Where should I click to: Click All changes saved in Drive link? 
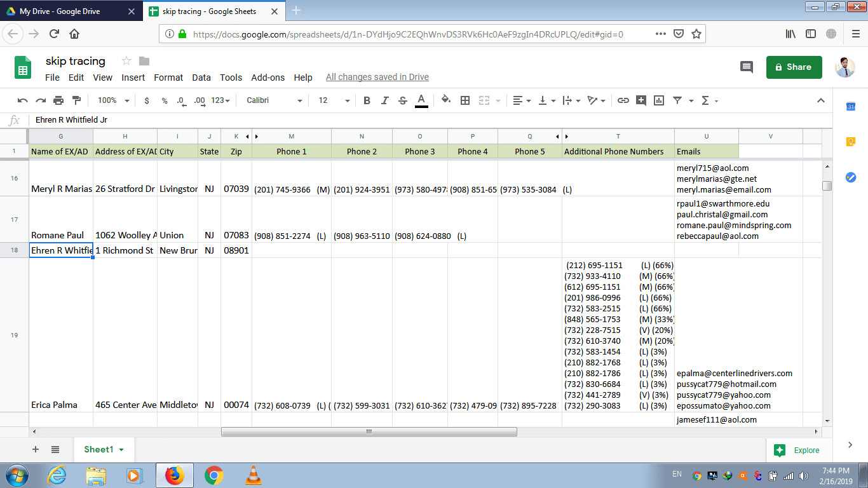tap(377, 78)
